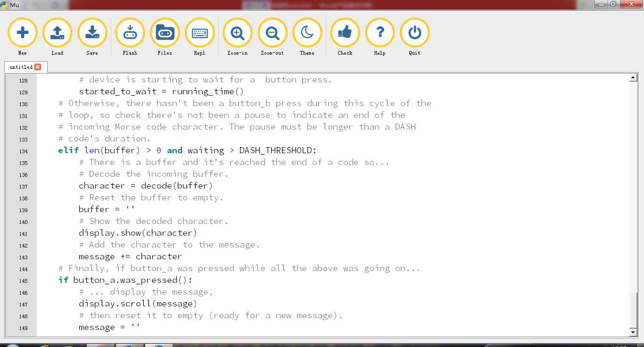
Task: Click the Mu app icon in title bar
Action: (4, 5)
